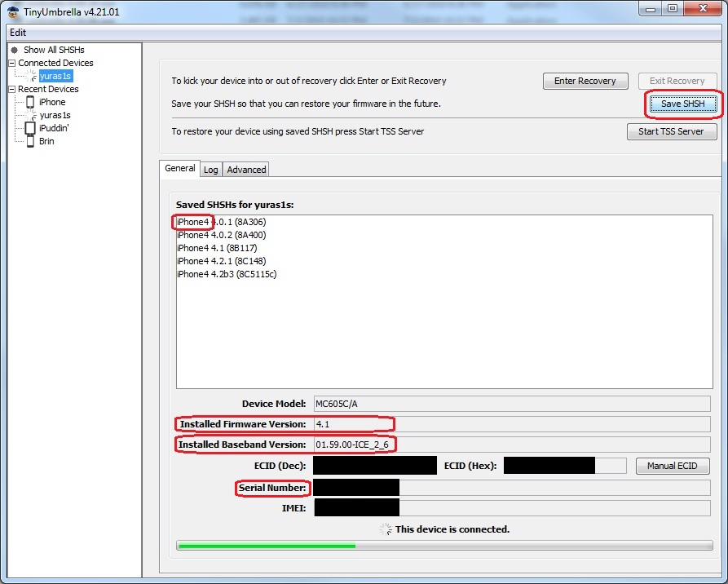Open the Advanced tab
Image resolution: width=728 pixels, height=584 pixels.
tap(246, 170)
